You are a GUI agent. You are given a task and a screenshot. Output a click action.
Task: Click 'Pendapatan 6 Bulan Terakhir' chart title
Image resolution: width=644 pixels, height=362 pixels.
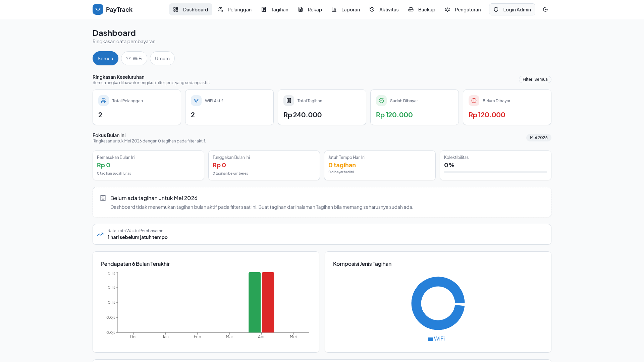(x=135, y=264)
